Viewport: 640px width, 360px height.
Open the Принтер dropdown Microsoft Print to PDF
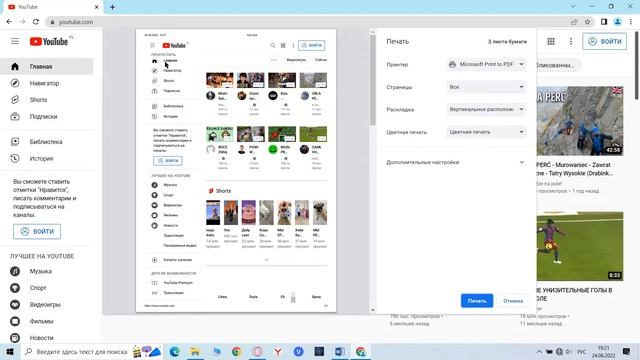coord(487,64)
